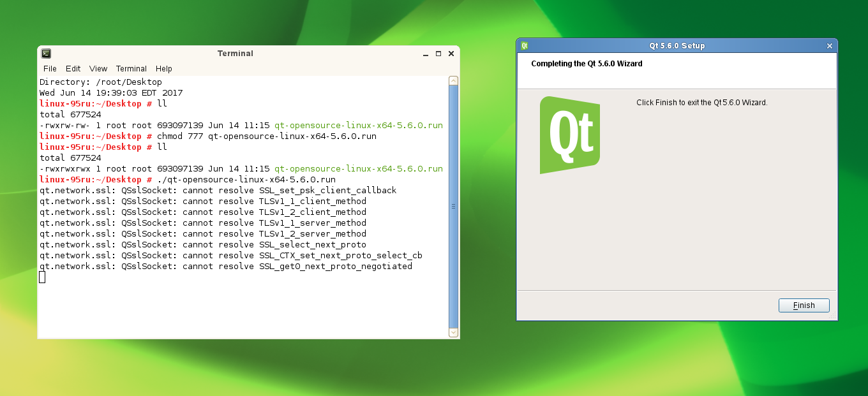Viewport: 868px width, 396px height.
Task: Click the terminal scrollbar down arrow
Action: [x=453, y=332]
